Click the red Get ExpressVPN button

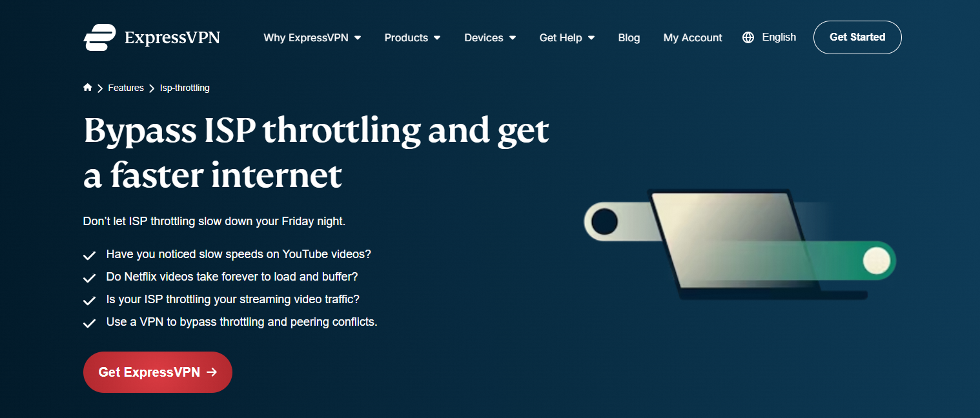point(158,372)
